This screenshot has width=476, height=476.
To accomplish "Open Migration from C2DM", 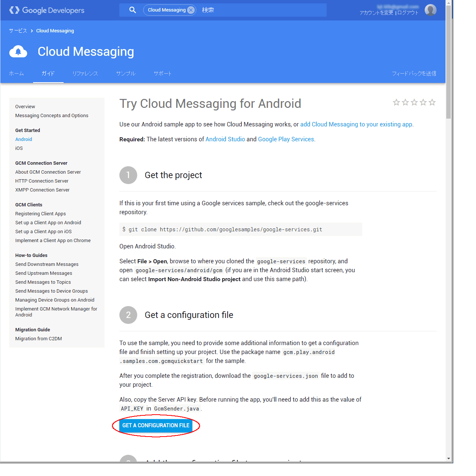I will 39,339.
